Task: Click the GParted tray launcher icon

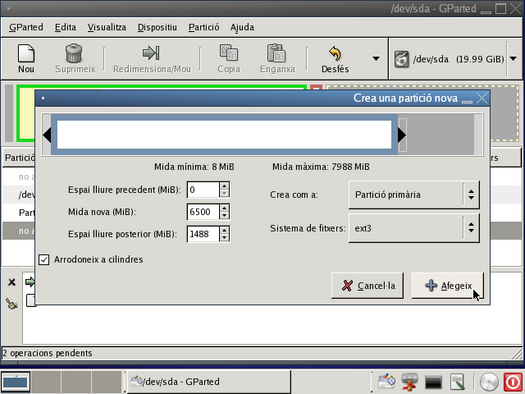Action: point(386,382)
